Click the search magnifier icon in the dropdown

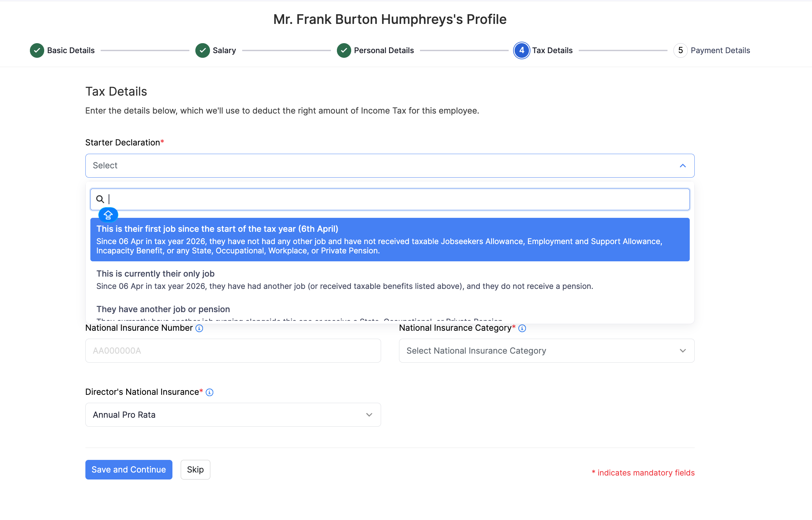(100, 199)
